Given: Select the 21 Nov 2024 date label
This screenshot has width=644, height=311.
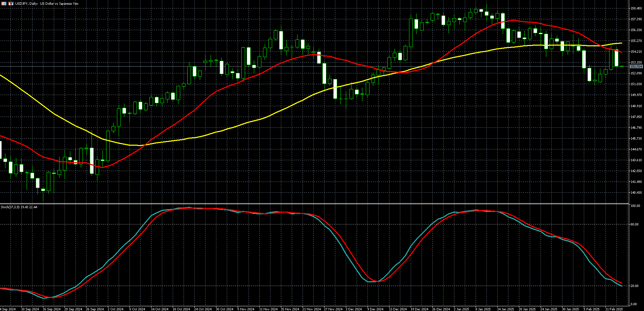Looking at the screenshot, I should click(x=311, y=309).
